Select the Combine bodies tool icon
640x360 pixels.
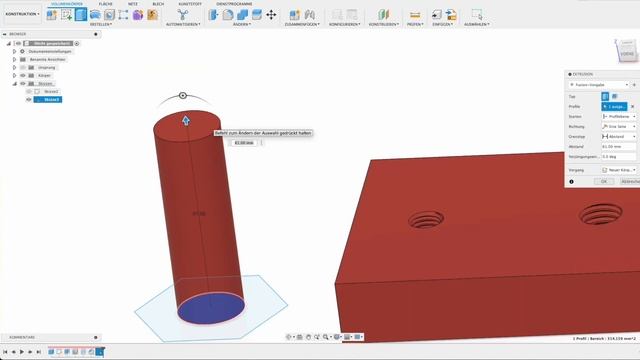[242, 15]
